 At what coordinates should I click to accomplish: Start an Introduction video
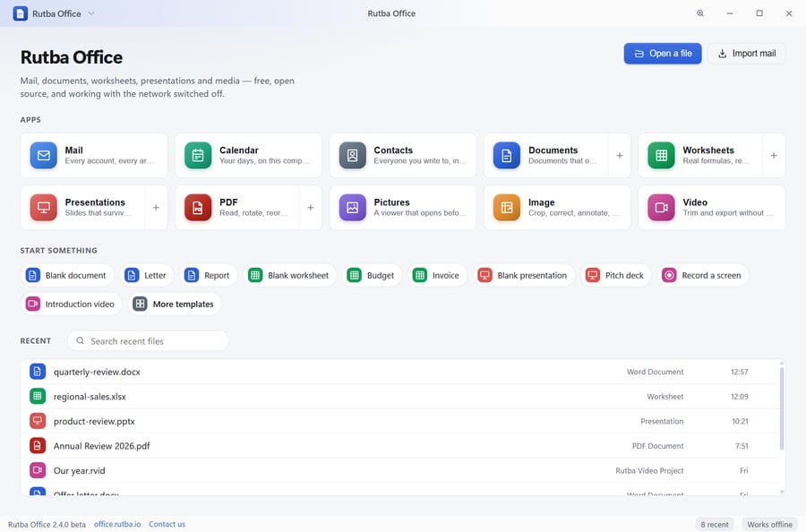[x=72, y=304]
